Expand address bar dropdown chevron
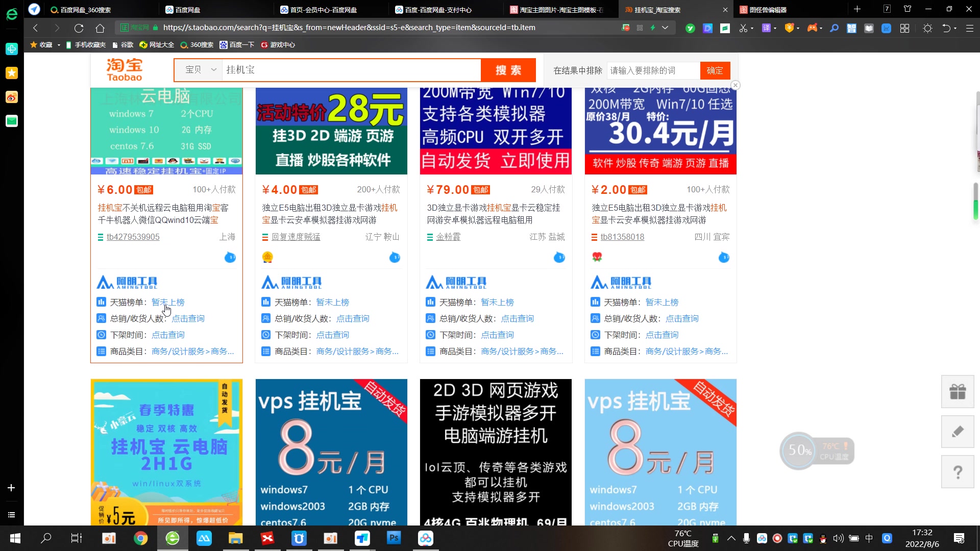Screen dimensions: 980x551 665,28
